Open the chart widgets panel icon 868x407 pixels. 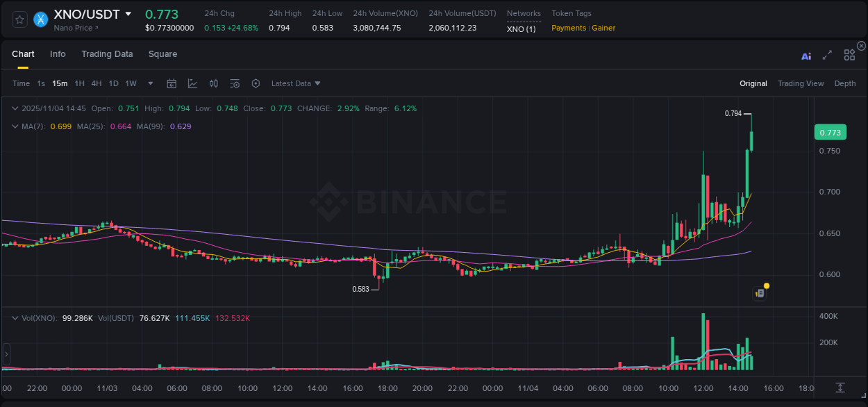pos(849,56)
